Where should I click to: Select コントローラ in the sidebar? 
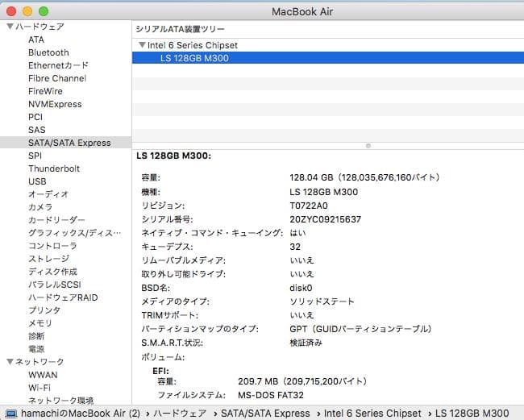pos(52,246)
